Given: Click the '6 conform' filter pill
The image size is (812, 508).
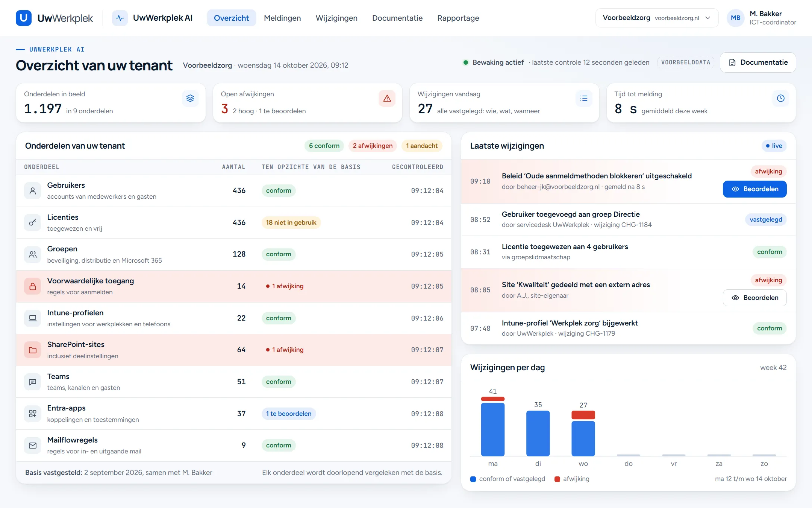Looking at the screenshot, I should click(324, 146).
